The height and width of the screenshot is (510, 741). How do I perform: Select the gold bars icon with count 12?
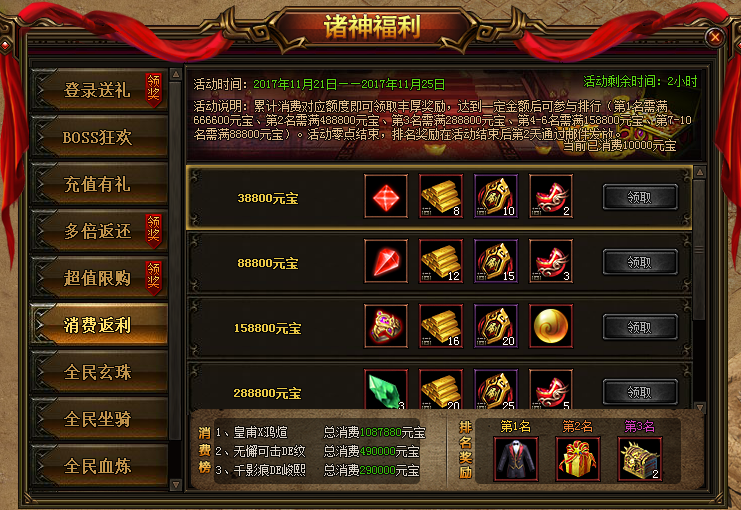click(440, 261)
